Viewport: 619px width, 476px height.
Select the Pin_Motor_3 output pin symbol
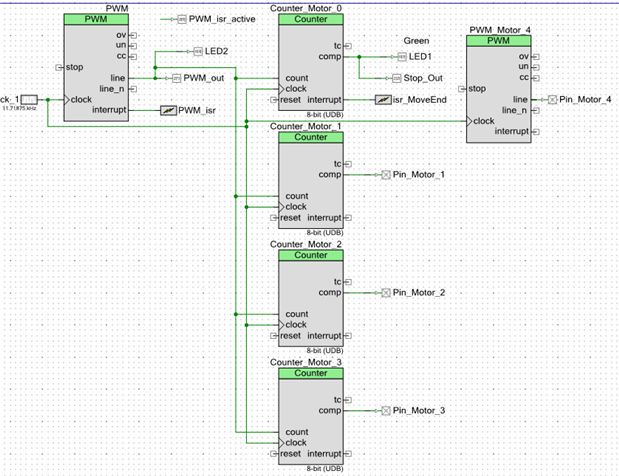(386, 411)
